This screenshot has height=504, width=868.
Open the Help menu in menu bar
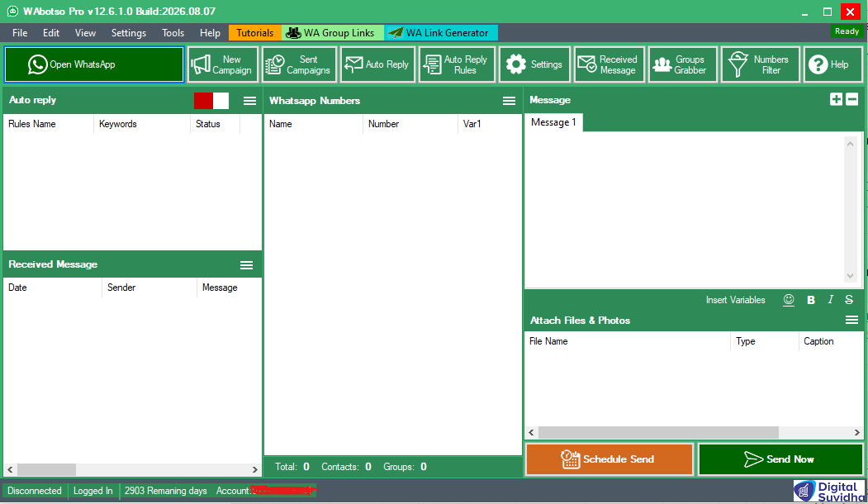[x=210, y=33]
